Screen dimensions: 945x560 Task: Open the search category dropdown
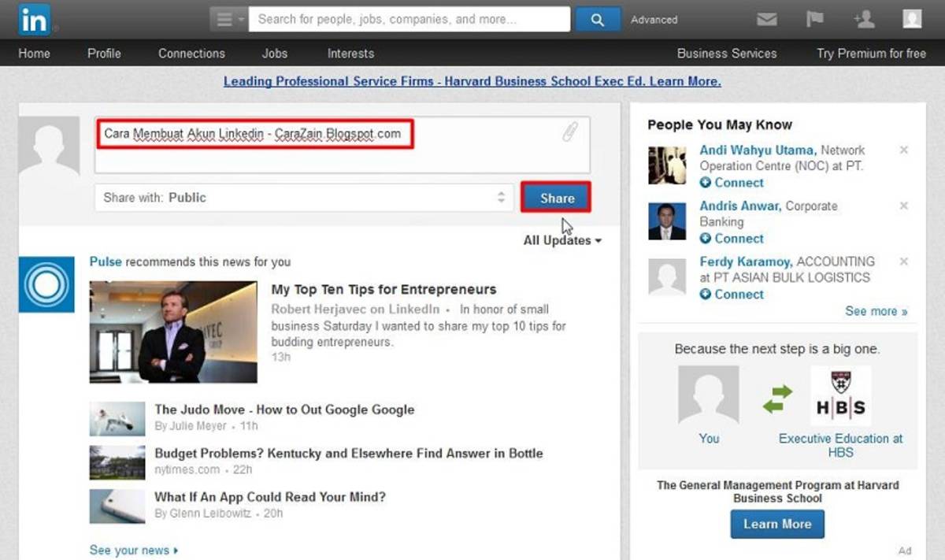(x=228, y=20)
